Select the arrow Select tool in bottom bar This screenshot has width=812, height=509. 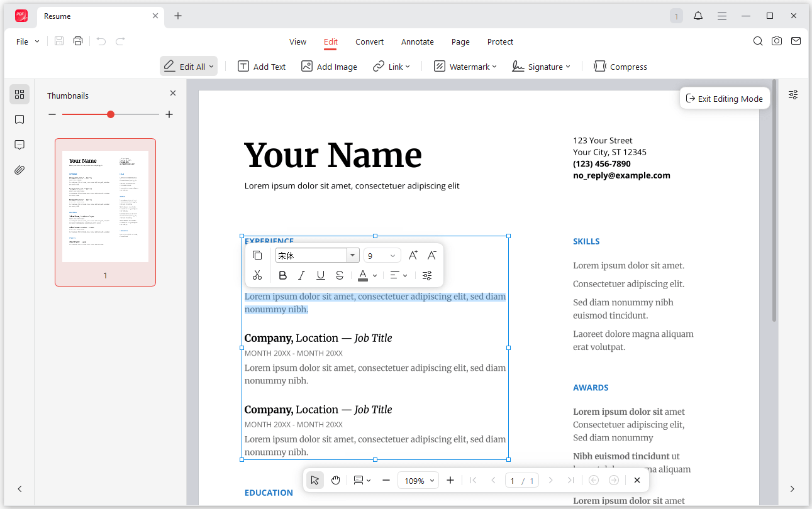pos(315,480)
